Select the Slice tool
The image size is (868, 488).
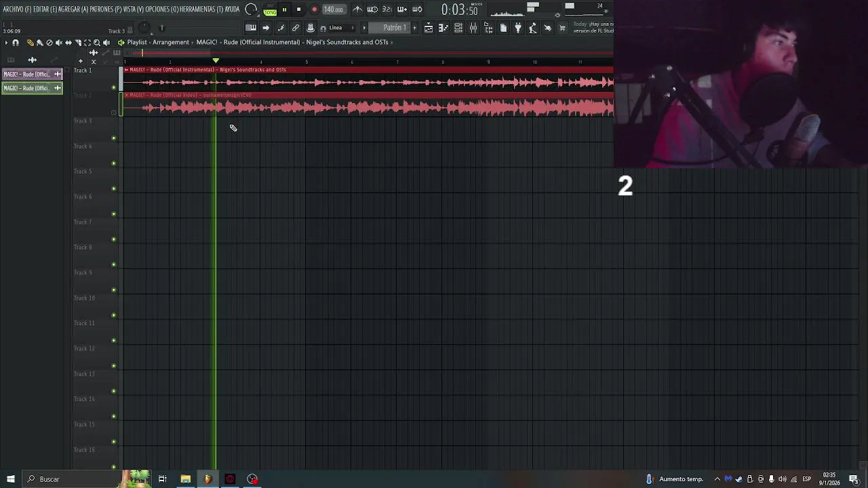coord(78,42)
